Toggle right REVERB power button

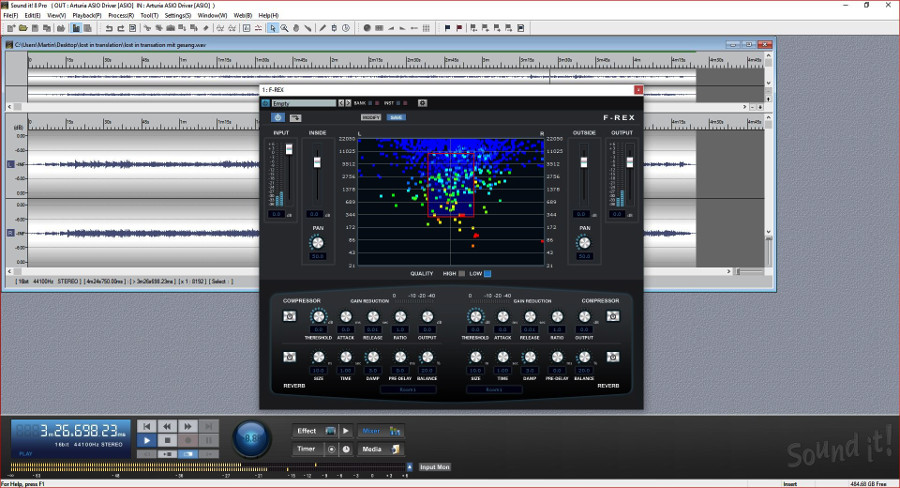[613, 357]
